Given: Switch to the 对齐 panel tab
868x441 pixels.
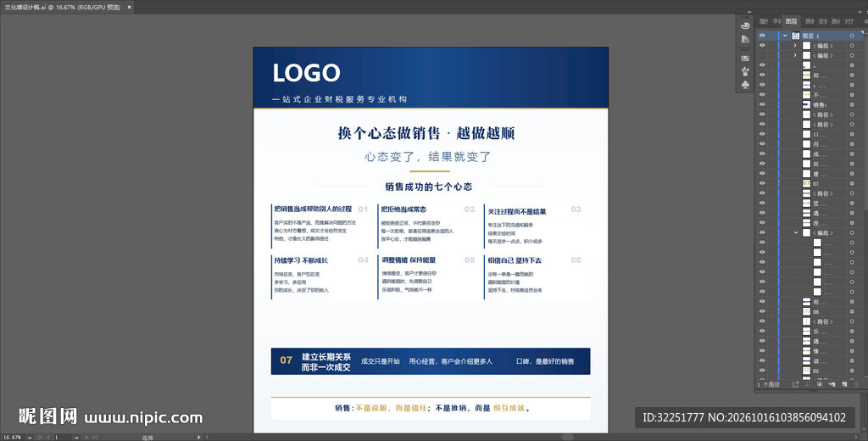Looking at the screenshot, I should 849,21.
